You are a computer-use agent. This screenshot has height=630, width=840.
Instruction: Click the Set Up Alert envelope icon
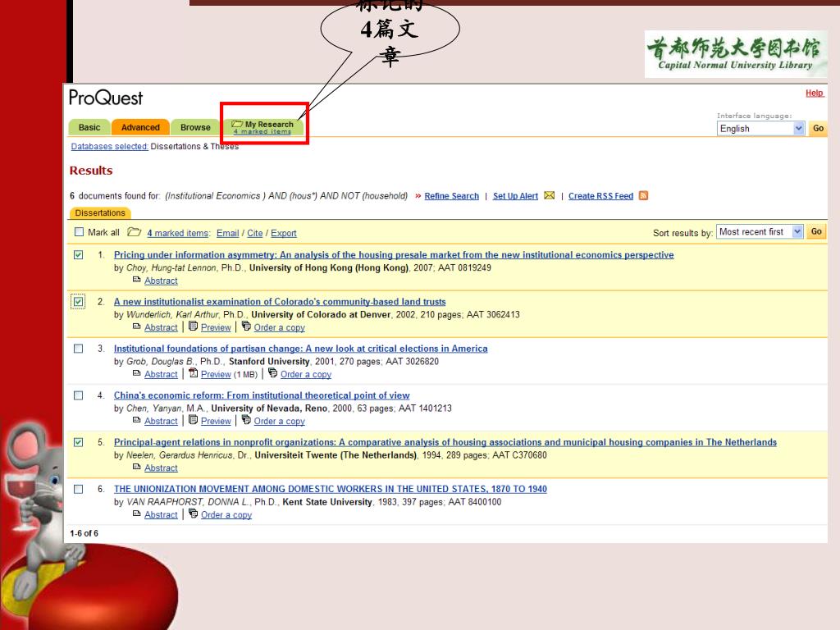tap(549, 195)
